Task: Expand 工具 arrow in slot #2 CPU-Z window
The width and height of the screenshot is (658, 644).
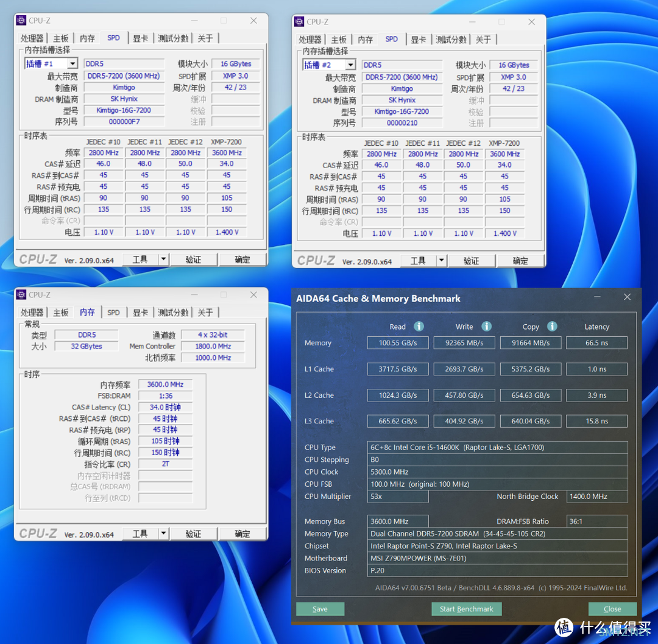Action: coord(441,261)
